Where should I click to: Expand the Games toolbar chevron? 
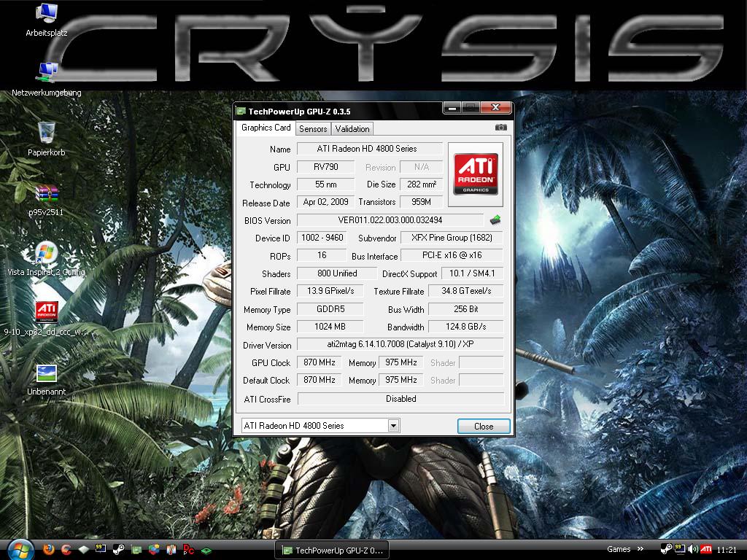tap(640, 549)
